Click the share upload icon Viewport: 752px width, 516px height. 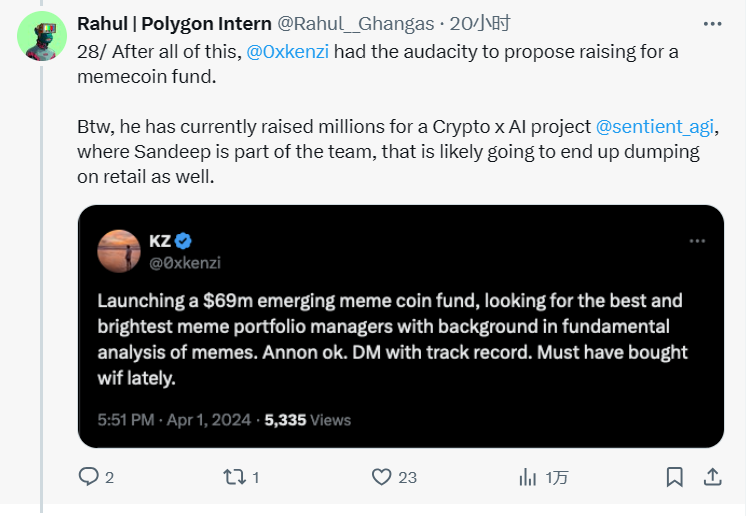pos(714,477)
